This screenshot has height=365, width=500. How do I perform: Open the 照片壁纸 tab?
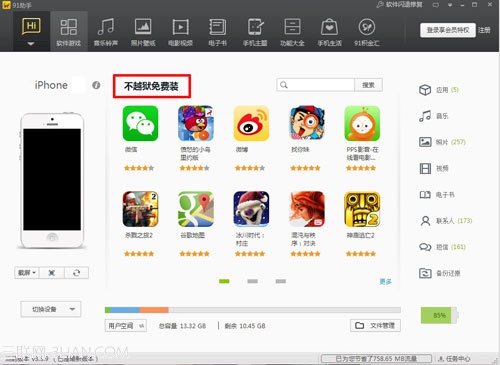143,32
